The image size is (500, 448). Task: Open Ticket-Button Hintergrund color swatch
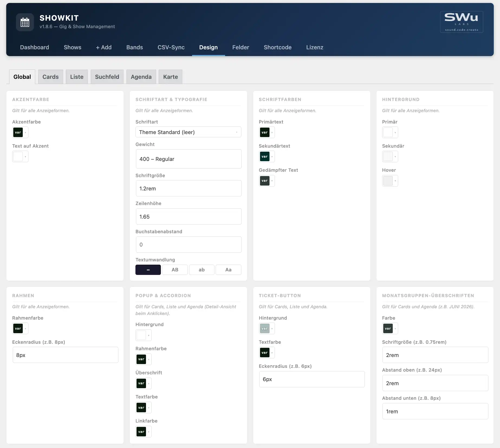click(267, 329)
